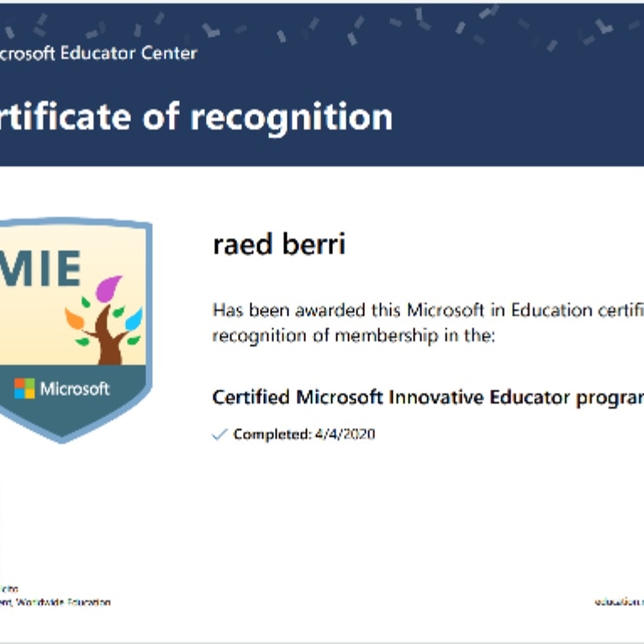Click the MIE shield badge
The height and width of the screenshot is (644, 644).
tap(76, 330)
